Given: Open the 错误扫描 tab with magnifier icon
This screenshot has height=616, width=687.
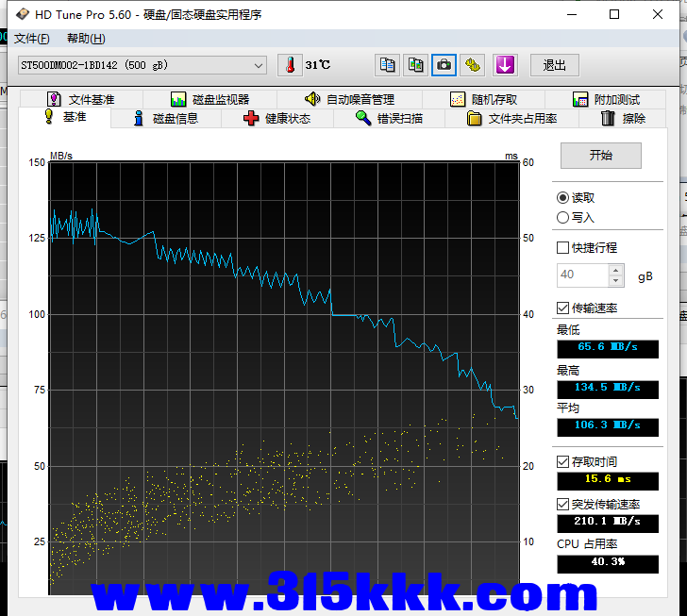Looking at the screenshot, I should click(388, 119).
